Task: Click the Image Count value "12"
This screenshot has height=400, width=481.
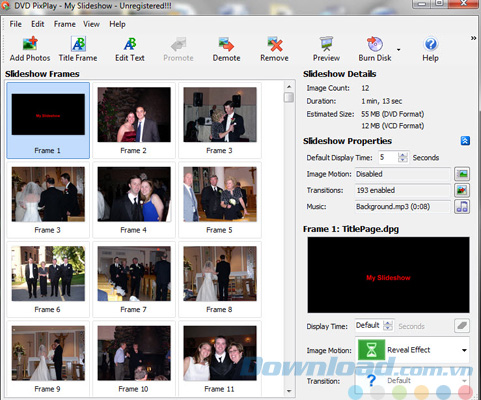Action: pos(365,88)
